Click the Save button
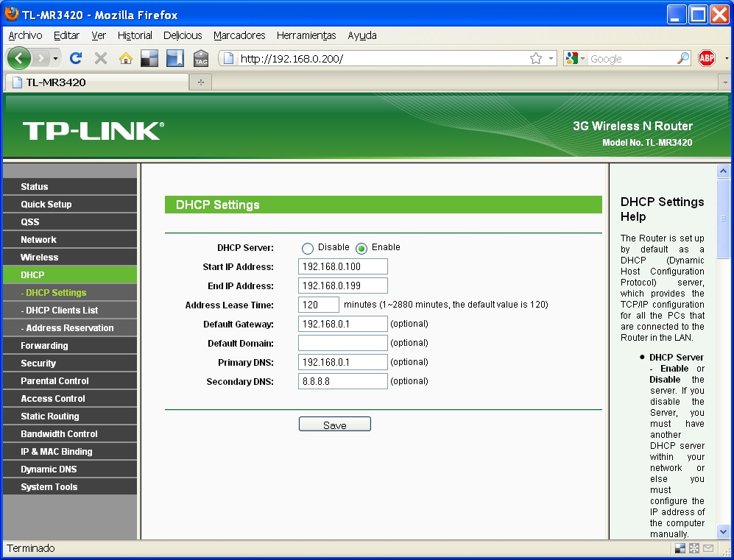The width and height of the screenshot is (734, 560). (335, 425)
